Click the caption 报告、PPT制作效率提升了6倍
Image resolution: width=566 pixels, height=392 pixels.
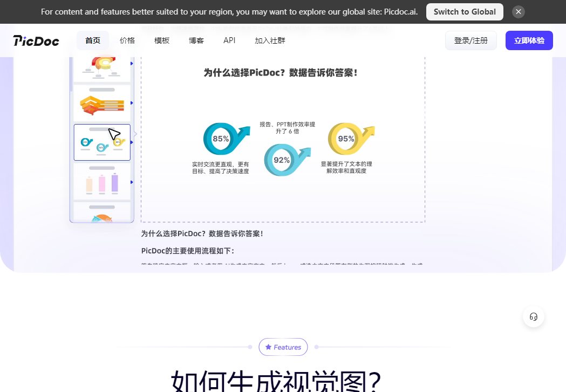click(x=288, y=128)
